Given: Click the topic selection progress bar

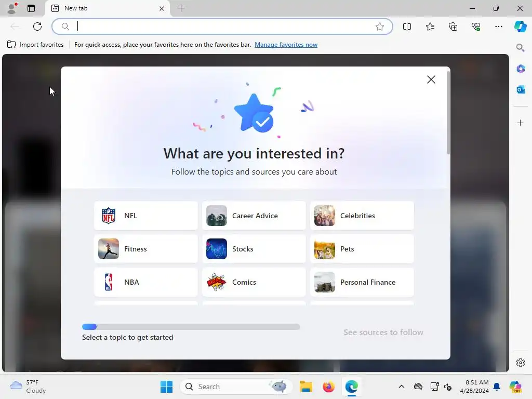Looking at the screenshot, I should 191,327.
